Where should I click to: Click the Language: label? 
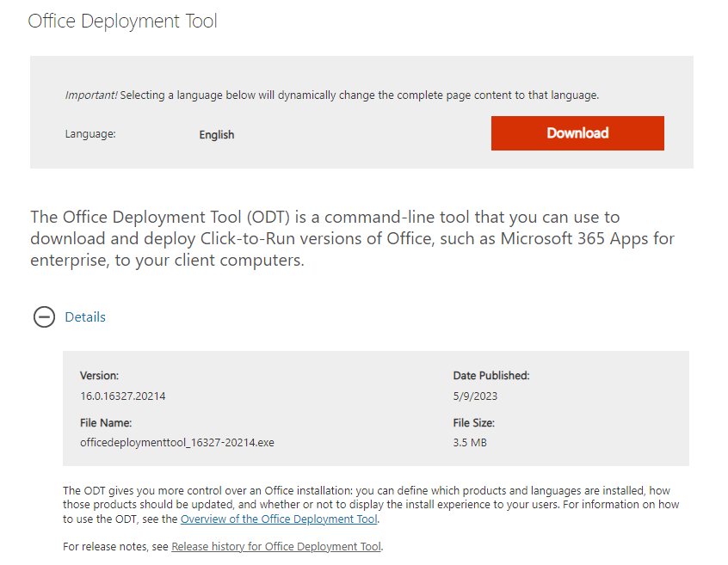coord(90,134)
